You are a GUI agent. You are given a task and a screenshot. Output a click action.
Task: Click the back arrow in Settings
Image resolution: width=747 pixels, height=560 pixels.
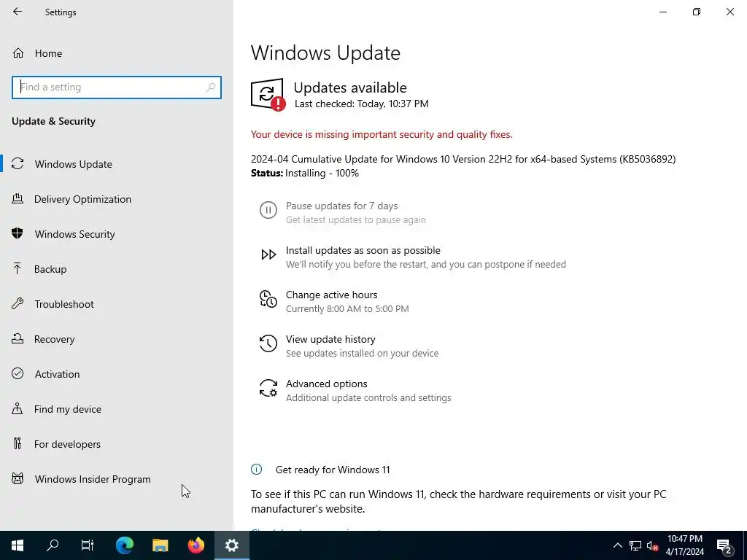(18, 12)
